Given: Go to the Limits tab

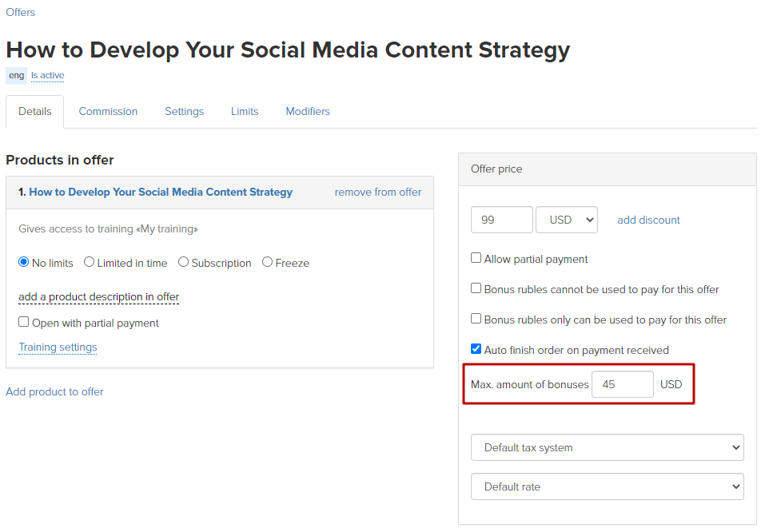Looking at the screenshot, I should pos(245,112).
